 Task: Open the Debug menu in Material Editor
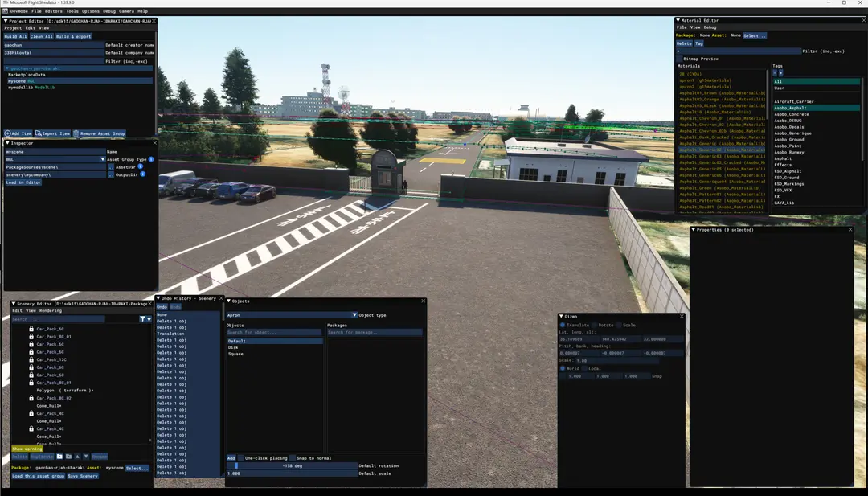710,27
